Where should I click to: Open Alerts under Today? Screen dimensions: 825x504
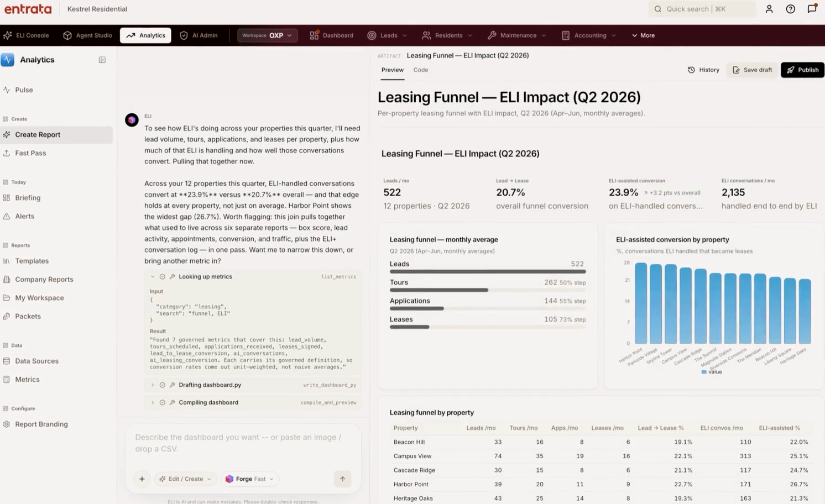click(24, 216)
